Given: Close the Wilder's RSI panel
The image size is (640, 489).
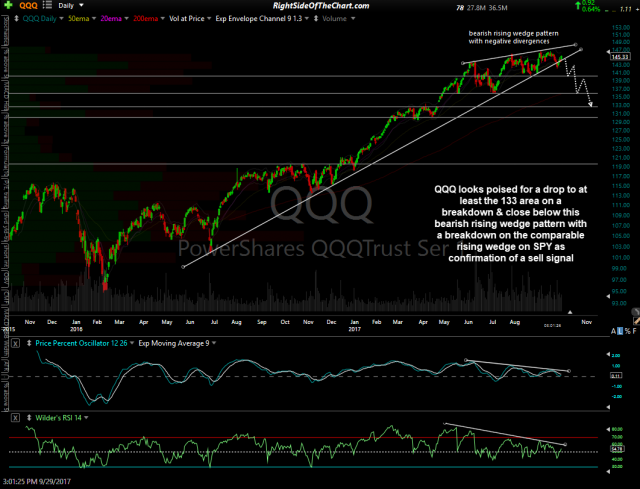Looking at the screenshot, I should pos(15,418).
